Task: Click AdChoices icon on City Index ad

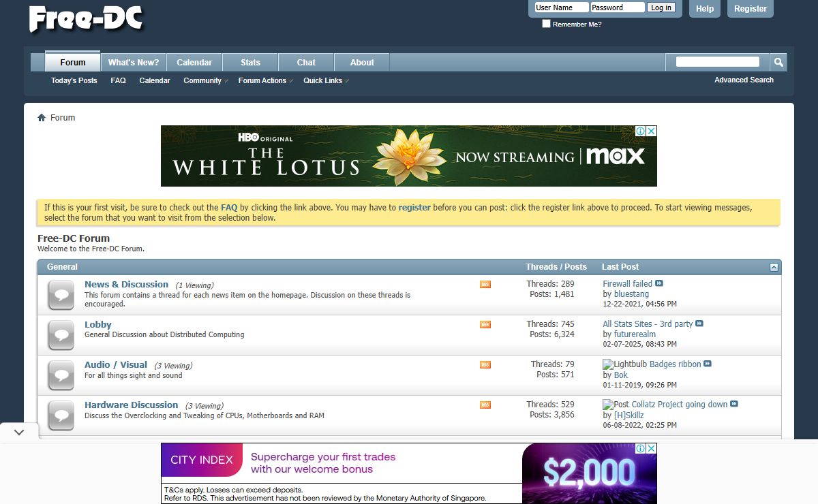Action: point(641,448)
